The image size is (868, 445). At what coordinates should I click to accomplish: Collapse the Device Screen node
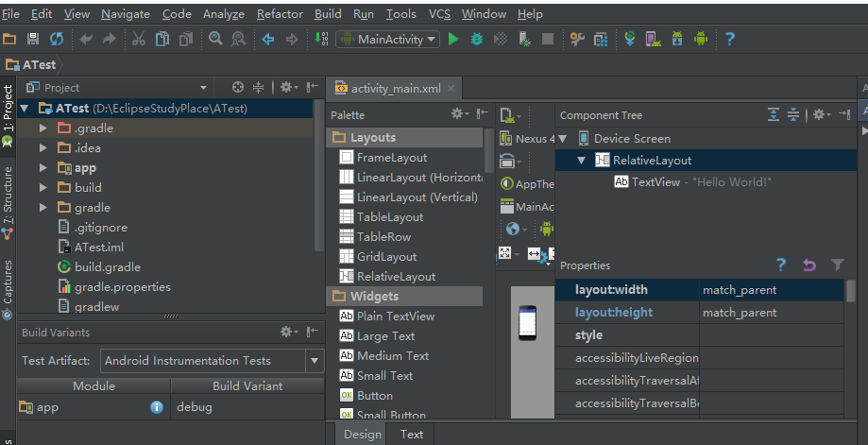click(563, 138)
